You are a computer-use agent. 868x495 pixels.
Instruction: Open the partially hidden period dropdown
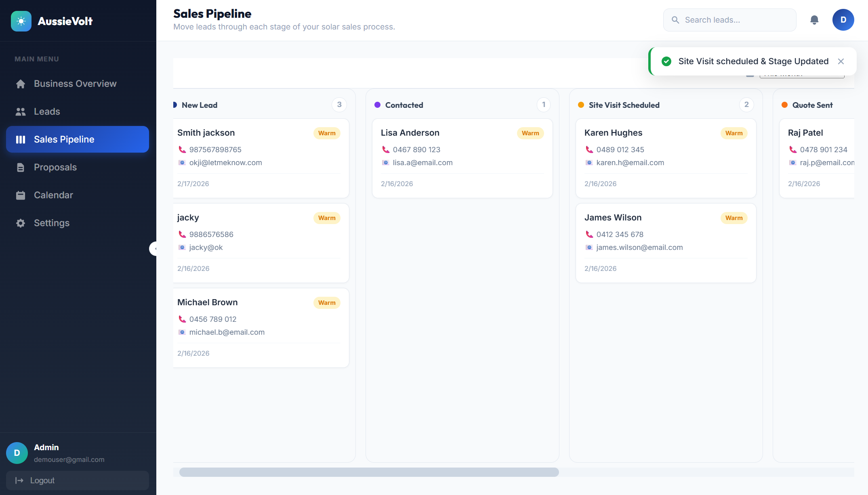[x=801, y=76]
